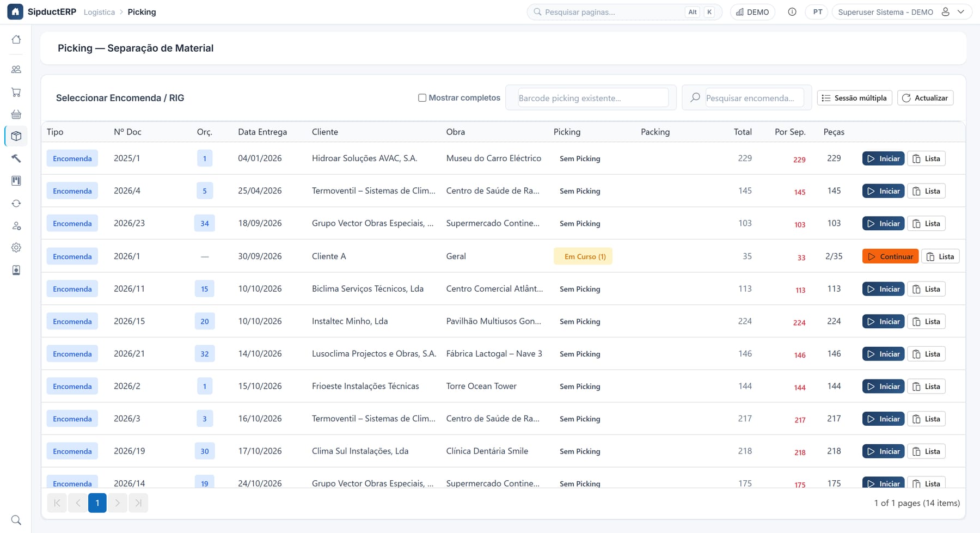
Task: Click the Em Curso (1) status badge
Action: click(583, 256)
